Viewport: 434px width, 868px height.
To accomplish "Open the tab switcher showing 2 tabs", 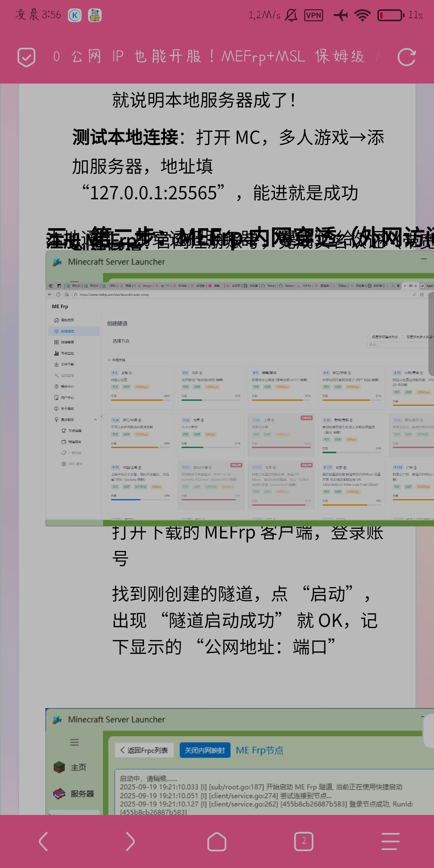I will [304, 841].
